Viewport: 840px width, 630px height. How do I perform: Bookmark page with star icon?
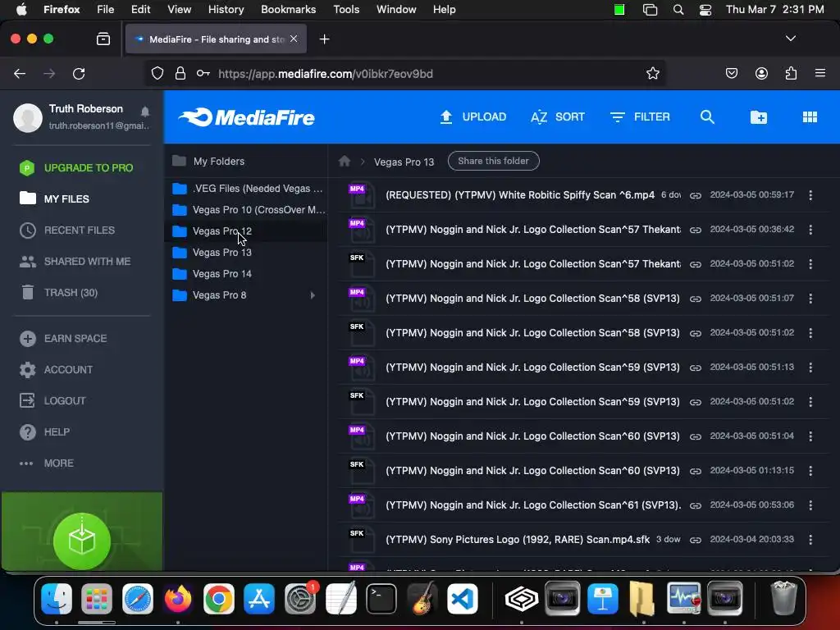click(x=652, y=73)
